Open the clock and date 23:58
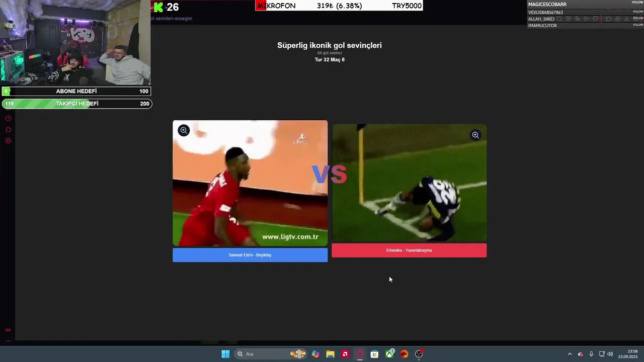 point(629,354)
